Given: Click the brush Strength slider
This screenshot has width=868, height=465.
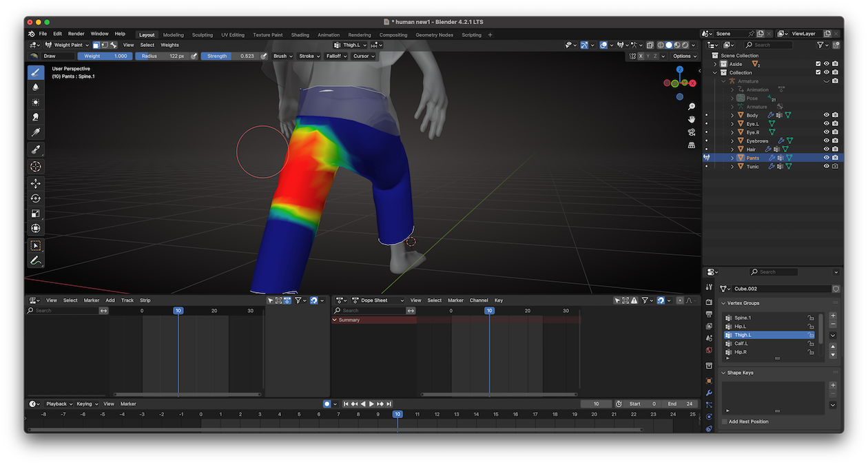Looking at the screenshot, I should [230, 56].
